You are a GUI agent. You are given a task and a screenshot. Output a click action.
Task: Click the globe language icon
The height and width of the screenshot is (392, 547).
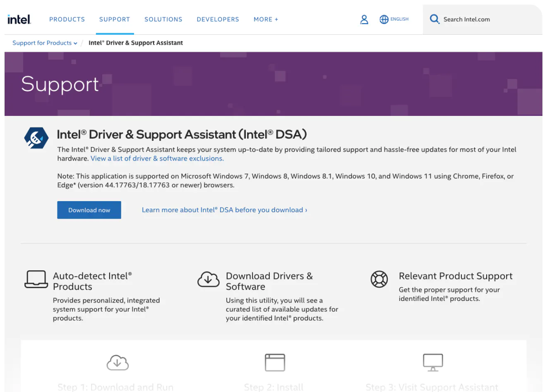click(384, 19)
